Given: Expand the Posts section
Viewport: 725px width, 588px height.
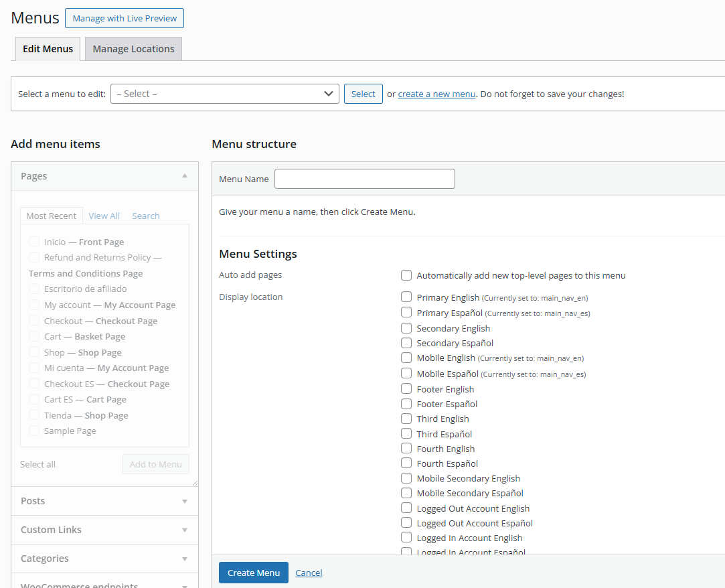Looking at the screenshot, I should (185, 501).
